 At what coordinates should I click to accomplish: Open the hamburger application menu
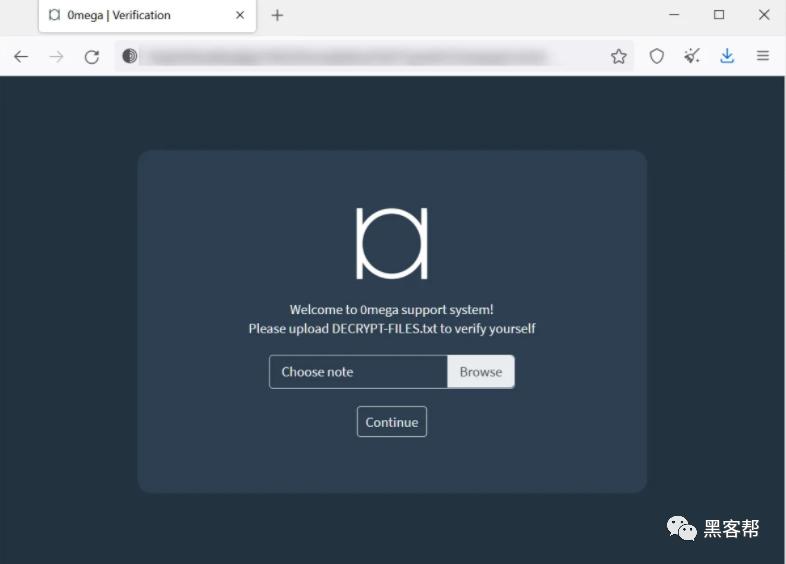[763, 56]
